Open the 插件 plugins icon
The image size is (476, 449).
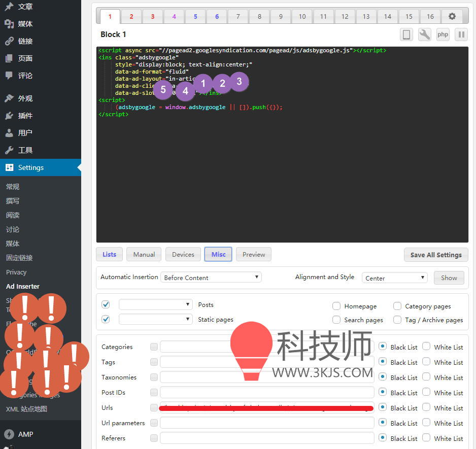point(9,116)
